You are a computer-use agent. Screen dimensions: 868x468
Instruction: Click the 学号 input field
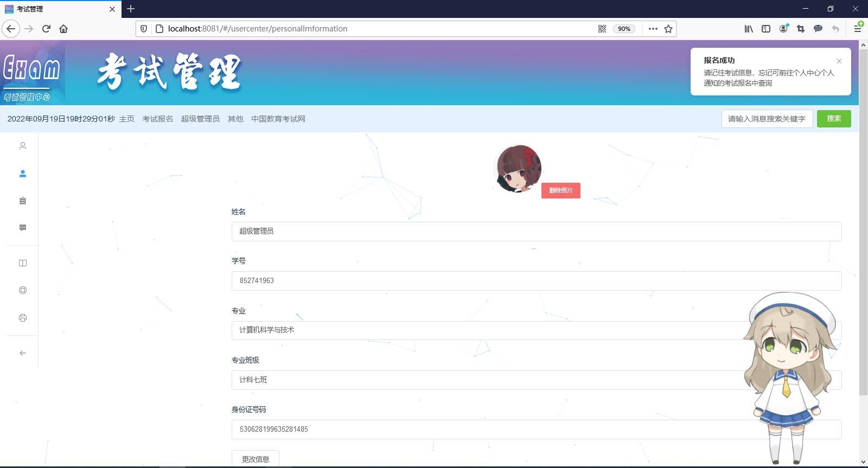[537, 280]
